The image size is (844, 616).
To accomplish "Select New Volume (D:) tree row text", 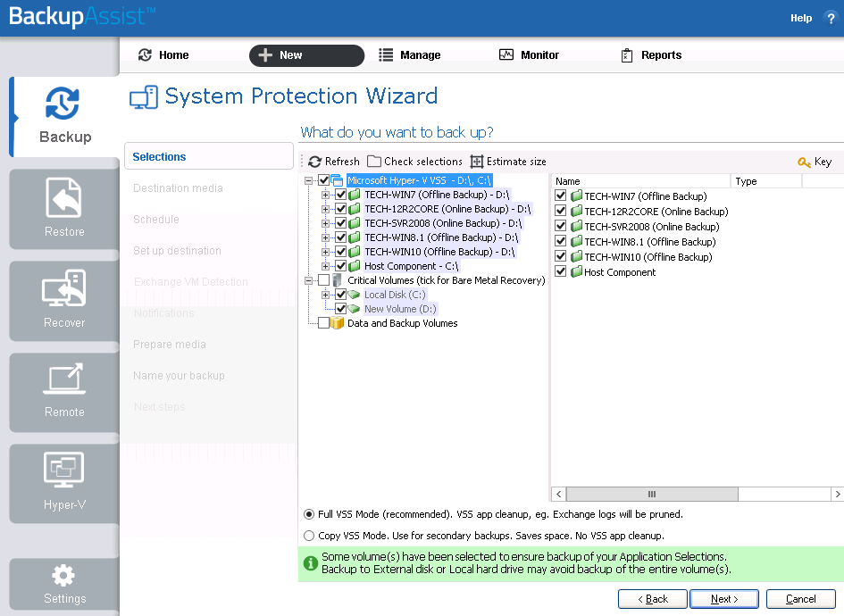I will (x=400, y=309).
